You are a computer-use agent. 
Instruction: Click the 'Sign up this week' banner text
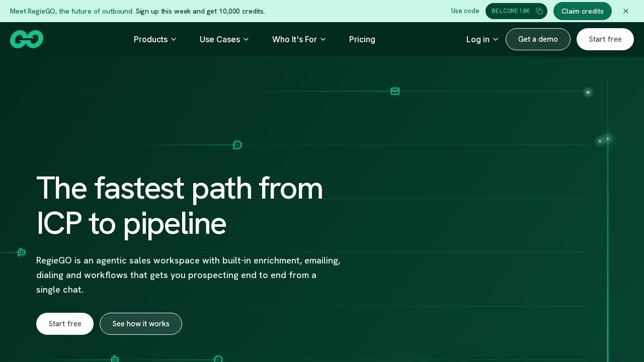pyautogui.click(x=200, y=11)
